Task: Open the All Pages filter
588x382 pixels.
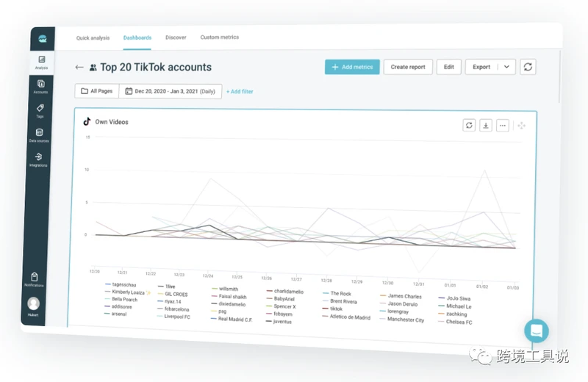Action: tap(97, 90)
